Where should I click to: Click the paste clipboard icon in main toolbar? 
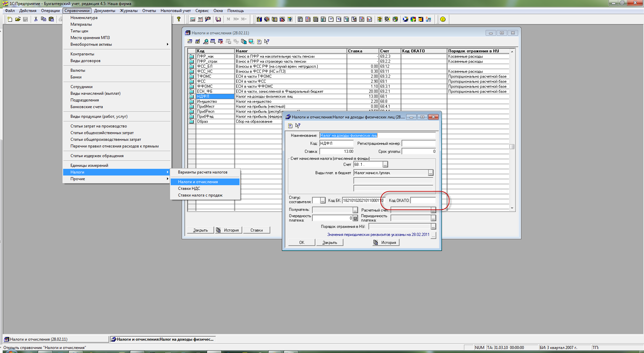click(x=51, y=19)
